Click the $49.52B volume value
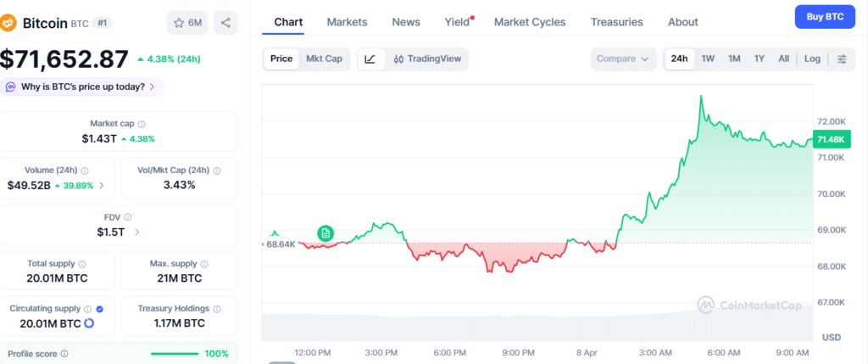This screenshot has width=868, height=364. (29, 186)
